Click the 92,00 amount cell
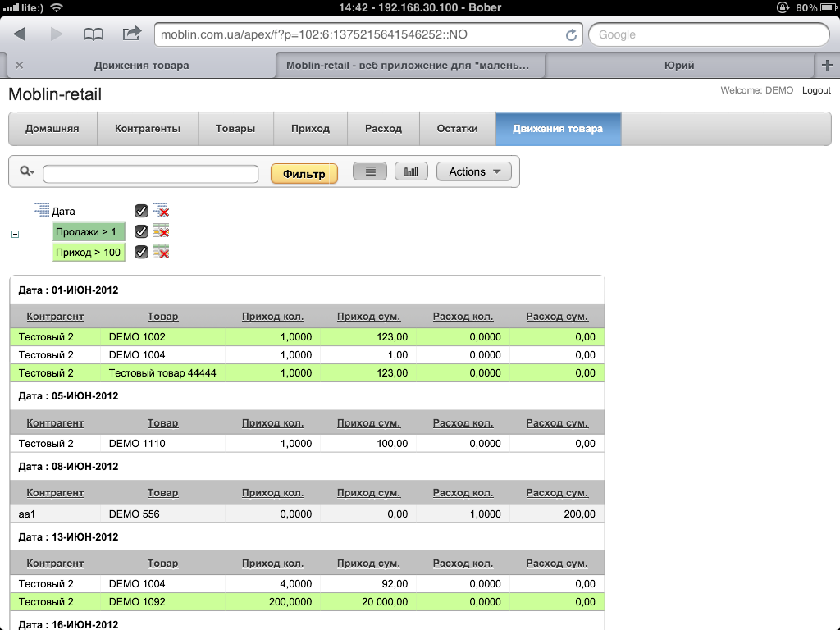This screenshot has width=840, height=630. point(368,584)
